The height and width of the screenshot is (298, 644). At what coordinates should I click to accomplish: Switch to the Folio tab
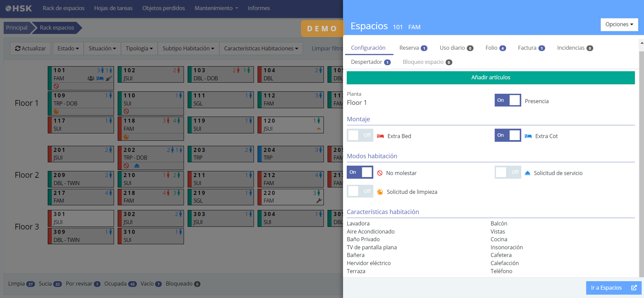coord(495,48)
